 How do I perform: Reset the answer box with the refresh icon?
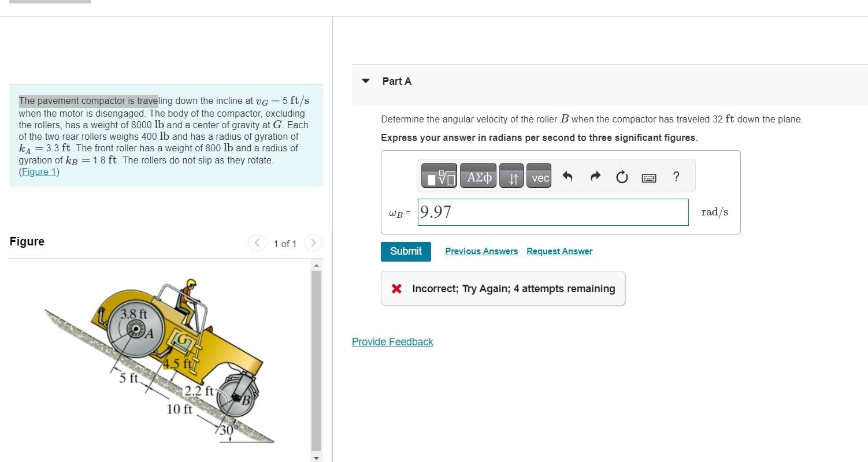tap(622, 177)
